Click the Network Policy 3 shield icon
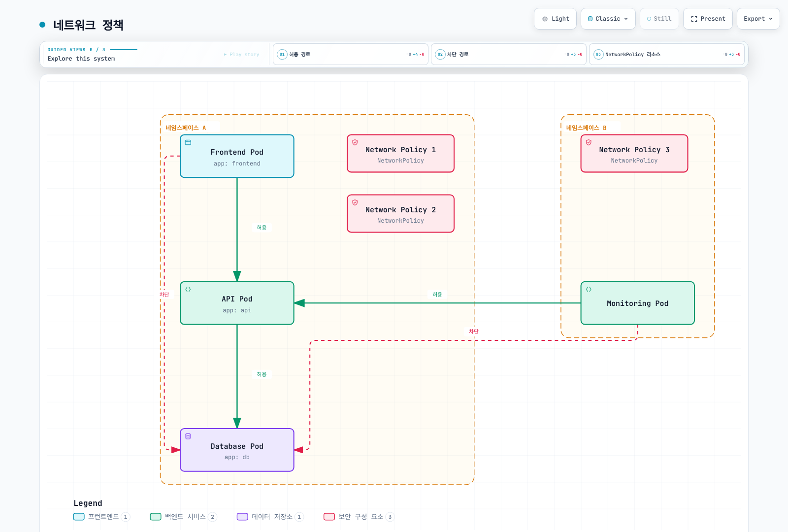Screen dimensions: 788x532 (589, 142)
